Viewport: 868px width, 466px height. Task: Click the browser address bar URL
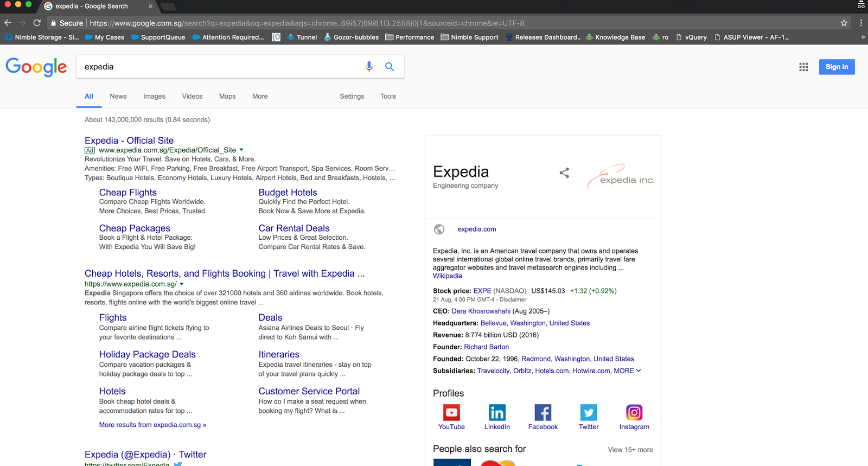pos(307,23)
